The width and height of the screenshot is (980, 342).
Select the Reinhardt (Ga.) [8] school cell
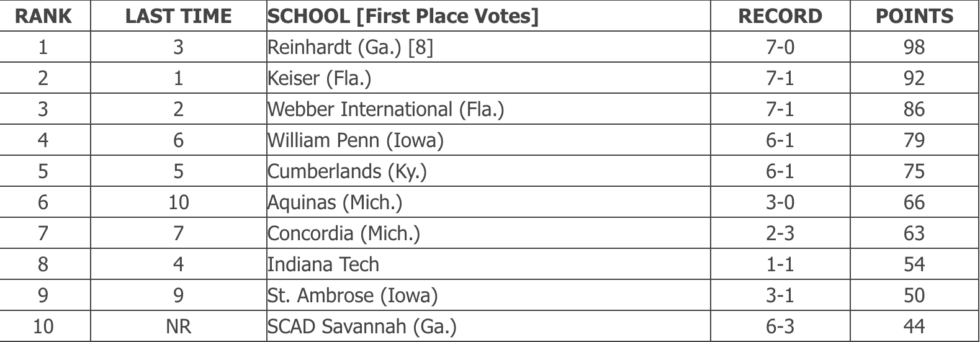(350, 47)
